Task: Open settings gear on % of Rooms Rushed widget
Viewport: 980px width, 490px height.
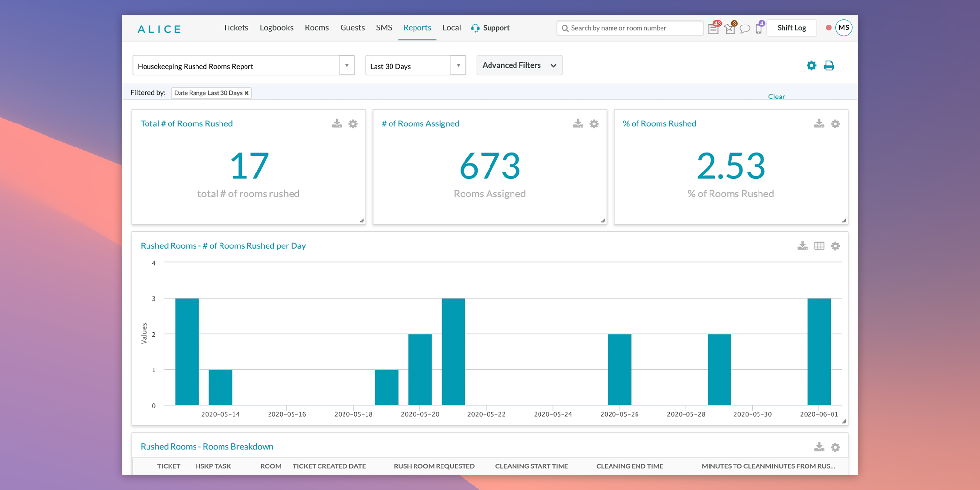Action: click(x=835, y=124)
